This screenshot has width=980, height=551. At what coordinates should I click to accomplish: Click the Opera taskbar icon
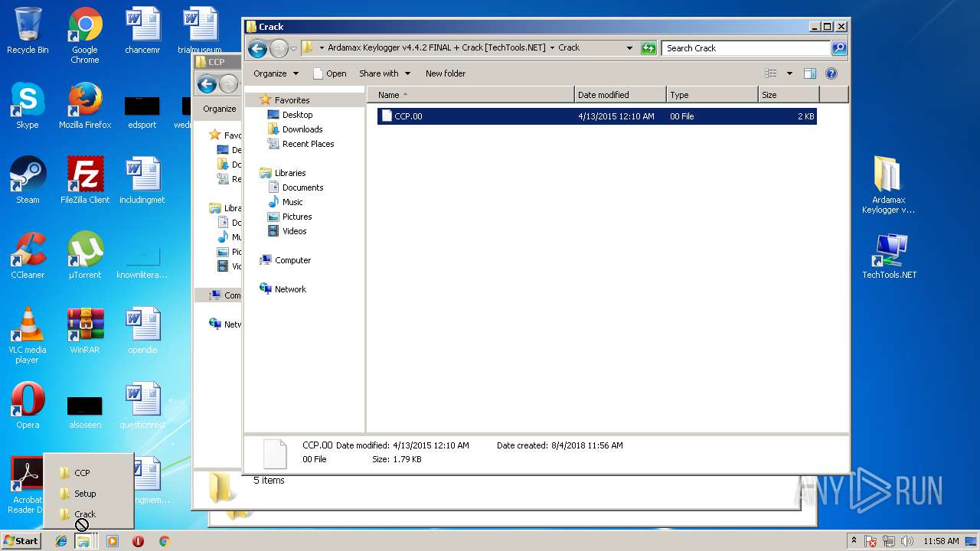(139, 541)
